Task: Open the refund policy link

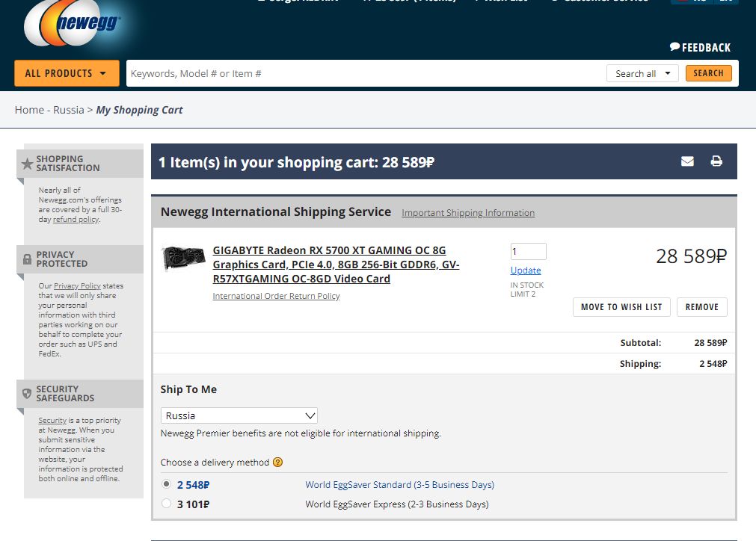Action: click(76, 219)
